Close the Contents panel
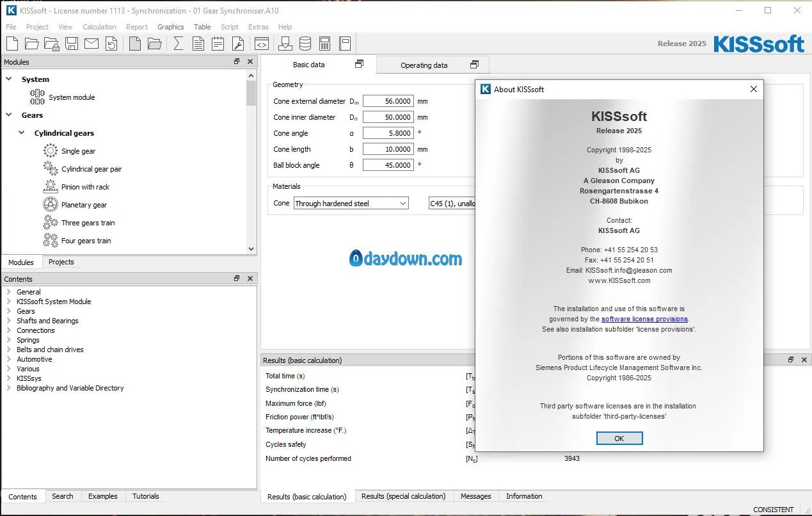Image resolution: width=812 pixels, height=516 pixels. [250, 278]
